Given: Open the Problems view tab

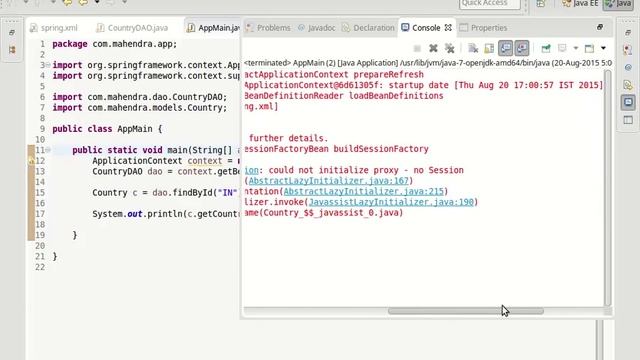Looking at the screenshot, I should pyautogui.click(x=269, y=28).
